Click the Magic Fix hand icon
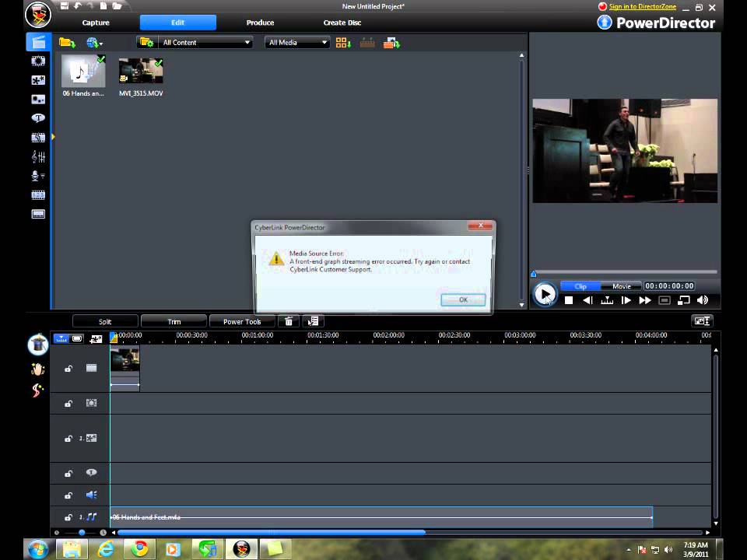This screenshot has width=747, height=560. pos(37,369)
